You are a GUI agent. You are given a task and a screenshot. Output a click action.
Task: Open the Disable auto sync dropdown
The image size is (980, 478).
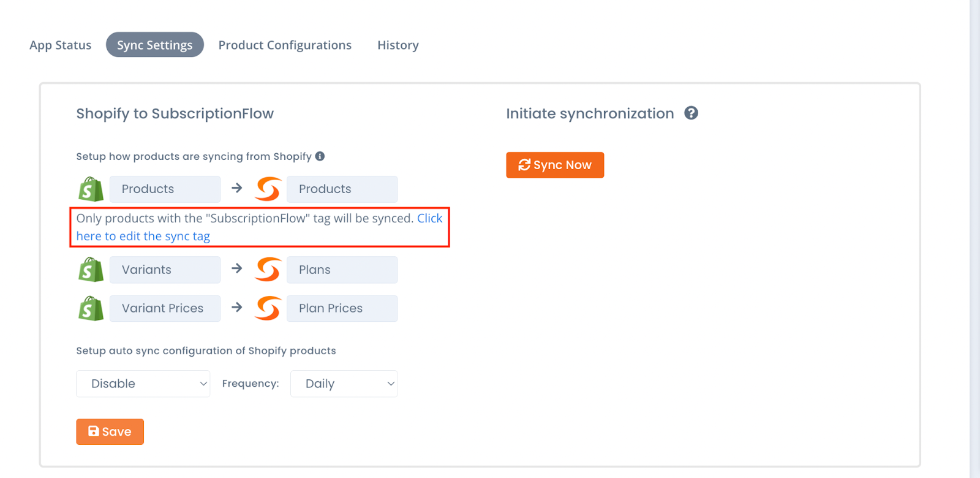pos(143,384)
